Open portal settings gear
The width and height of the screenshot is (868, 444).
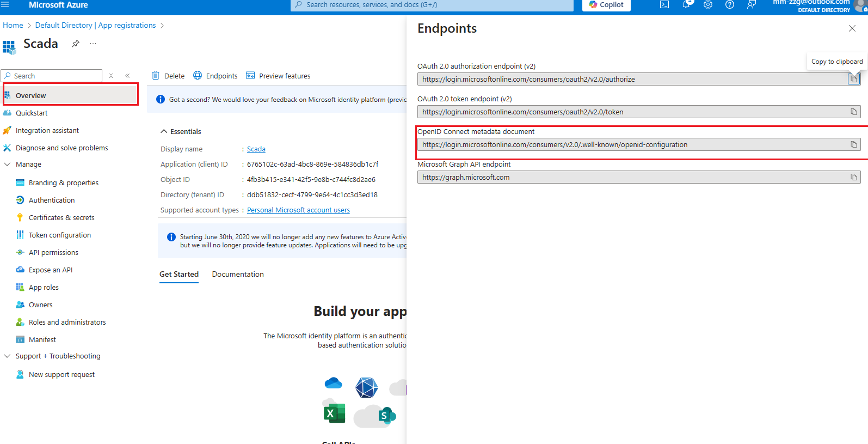pos(708,5)
